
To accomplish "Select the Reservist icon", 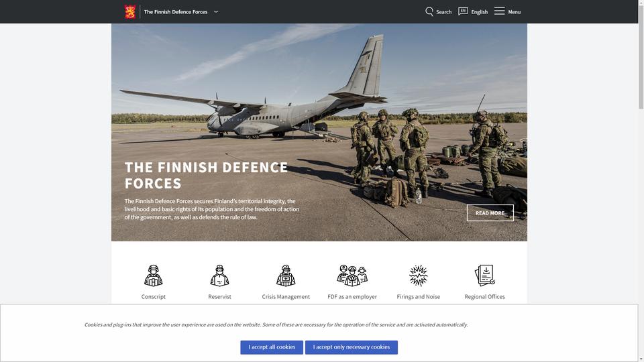I will (x=220, y=275).
